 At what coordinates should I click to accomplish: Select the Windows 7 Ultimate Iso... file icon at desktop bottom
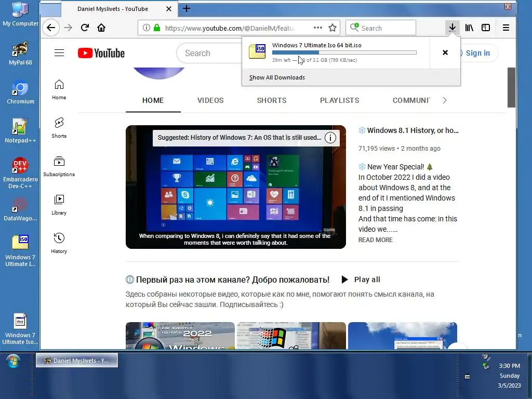pyautogui.click(x=20, y=329)
